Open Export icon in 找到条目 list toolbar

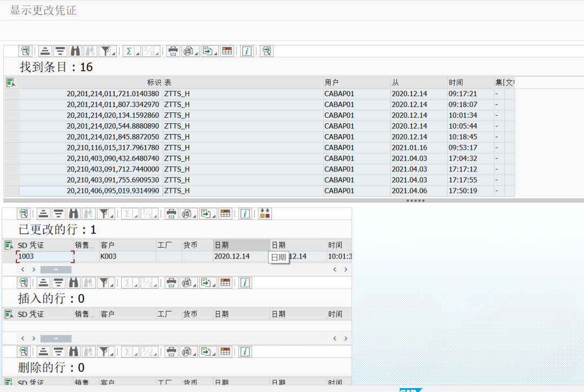click(x=208, y=51)
